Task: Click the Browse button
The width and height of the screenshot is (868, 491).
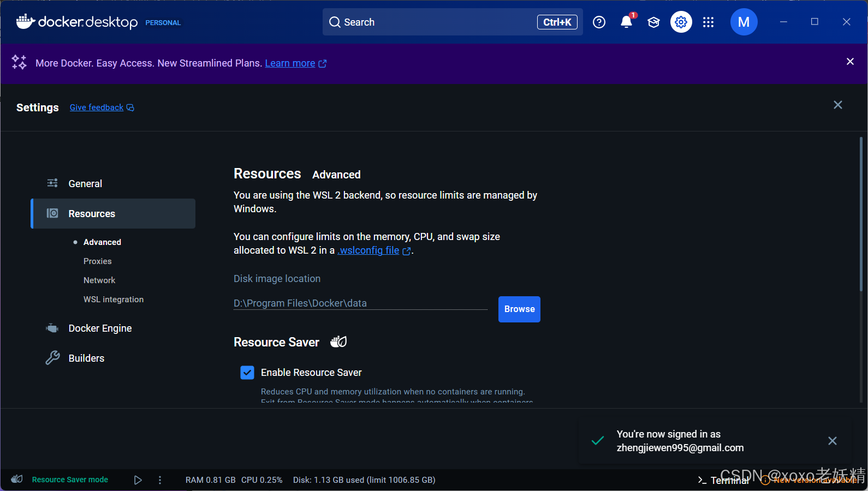Action: [519, 309]
